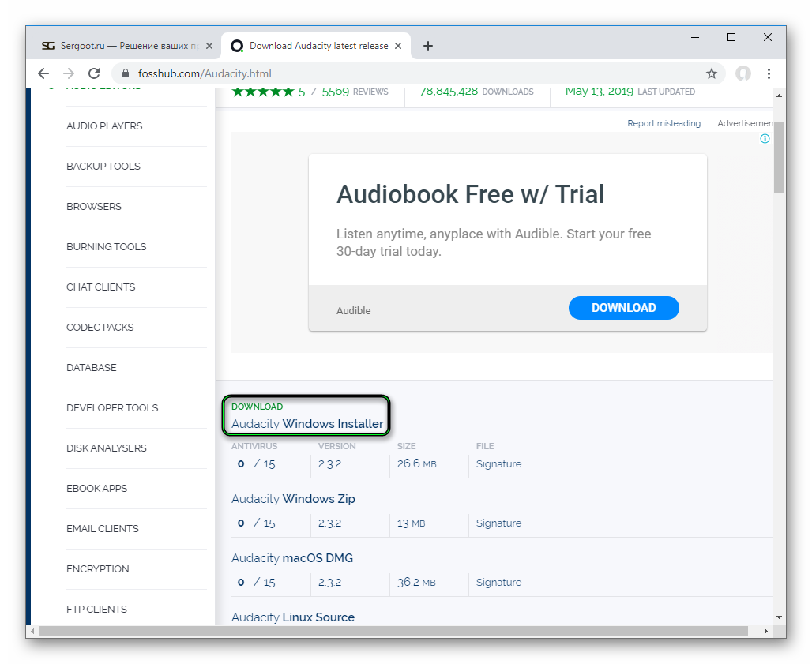Open Chrome three-dot menu
The height and width of the screenshot is (664, 812).
(x=769, y=73)
